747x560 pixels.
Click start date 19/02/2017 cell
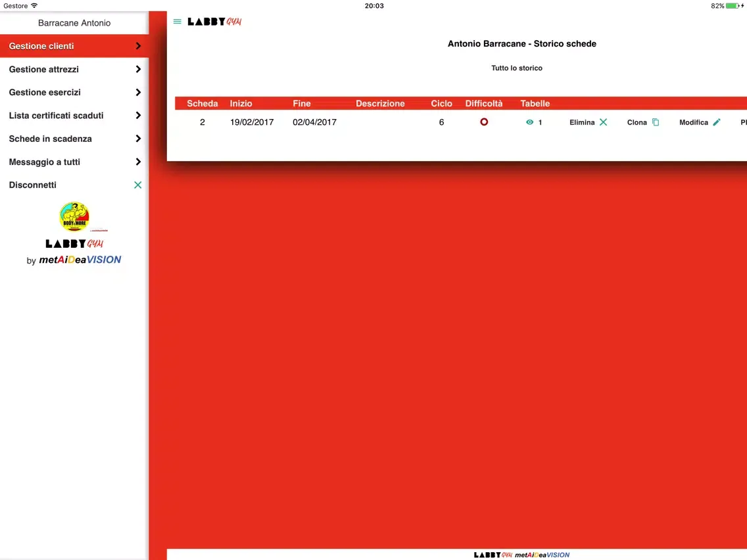pyautogui.click(x=252, y=122)
